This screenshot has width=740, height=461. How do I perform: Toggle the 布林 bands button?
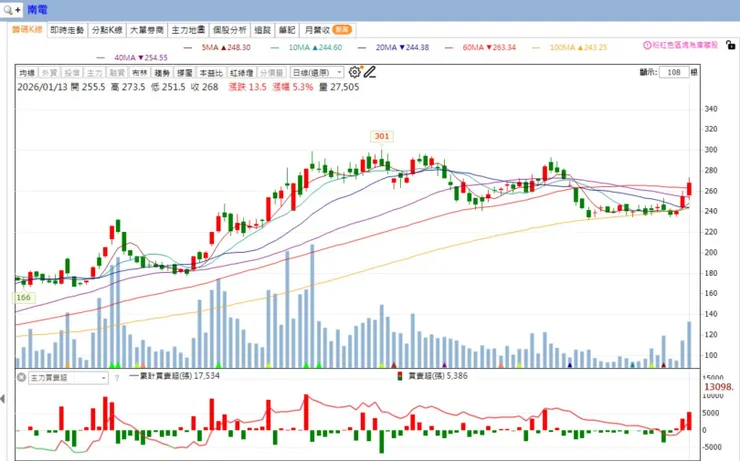pos(140,73)
